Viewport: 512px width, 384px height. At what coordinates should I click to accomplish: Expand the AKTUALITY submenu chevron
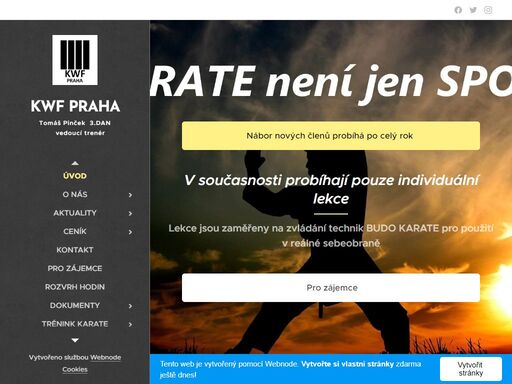130,213
